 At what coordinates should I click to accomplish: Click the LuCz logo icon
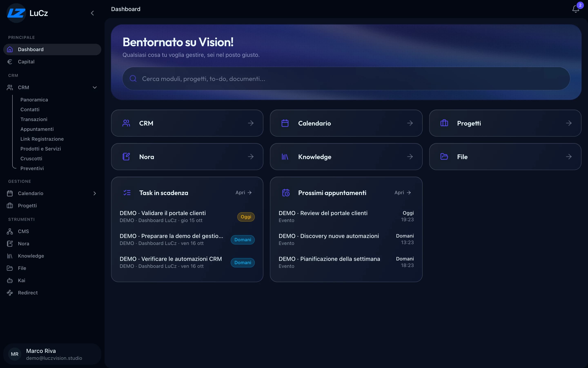[16, 13]
